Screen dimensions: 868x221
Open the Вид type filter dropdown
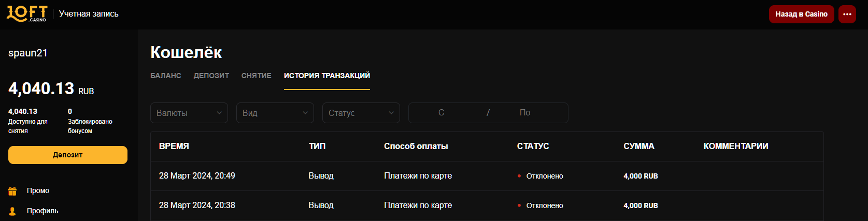click(x=275, y=113)
